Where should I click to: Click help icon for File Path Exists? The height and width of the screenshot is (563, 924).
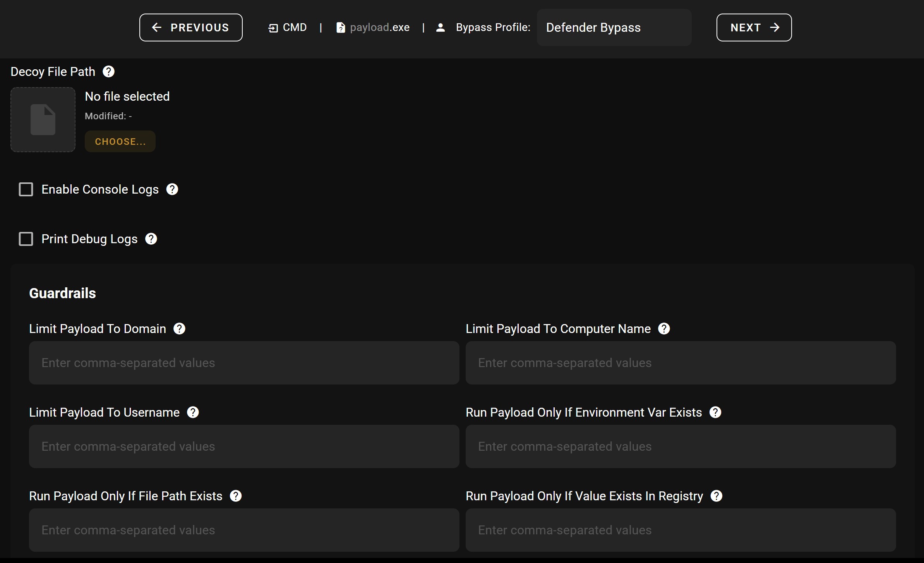pyautogui.click(x=235, y=496)
